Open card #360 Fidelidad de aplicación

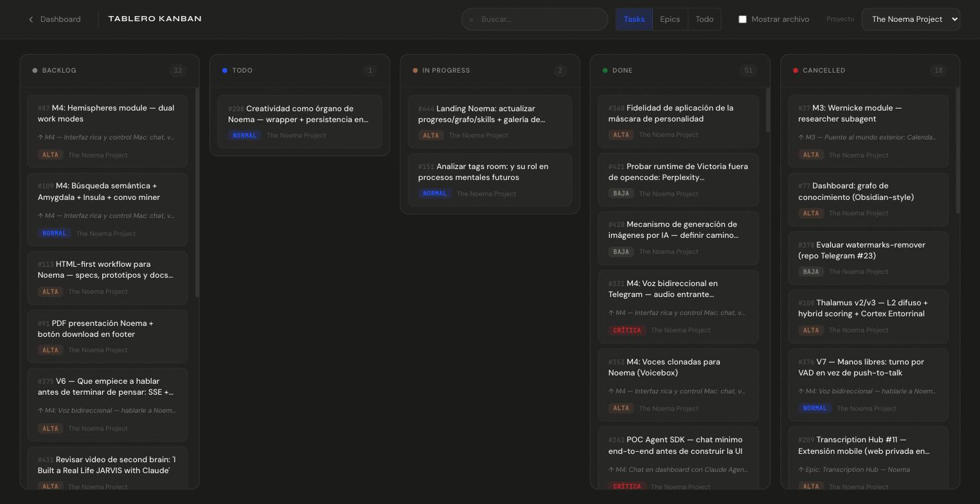point(678,122)
